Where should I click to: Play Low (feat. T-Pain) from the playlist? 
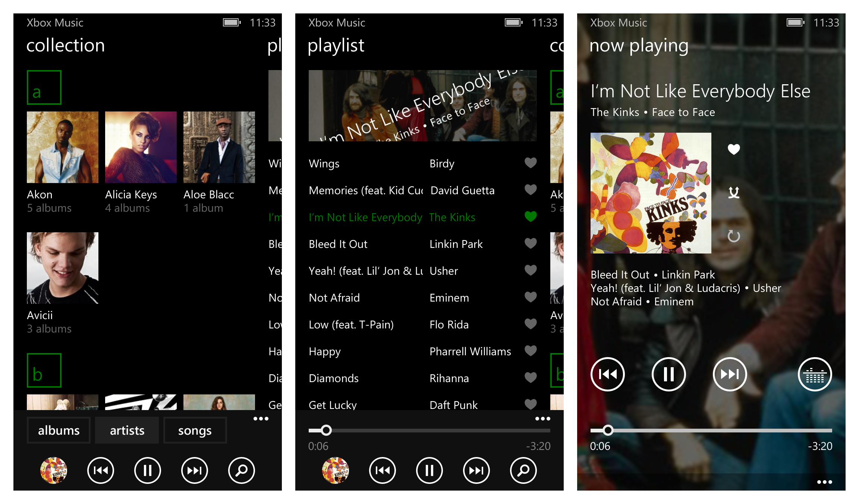click(351, 325)
